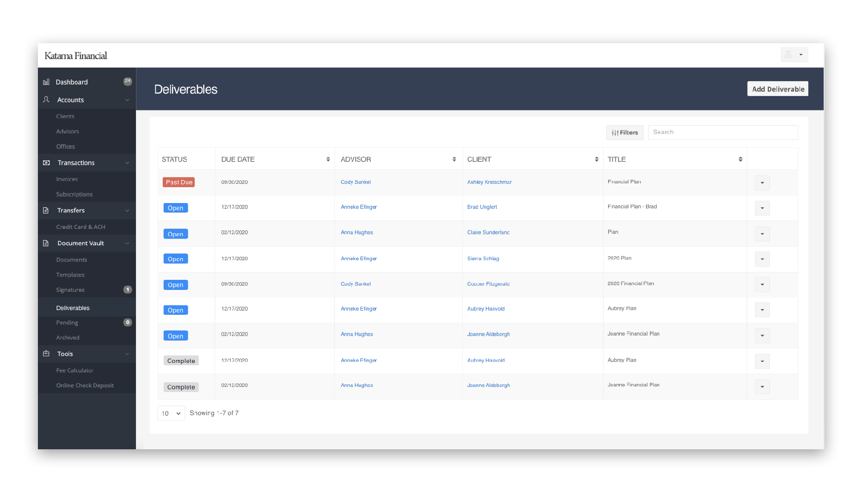View Pending deliverables
This screenshot has width=863, height=504.
click(x=67, y=323)
